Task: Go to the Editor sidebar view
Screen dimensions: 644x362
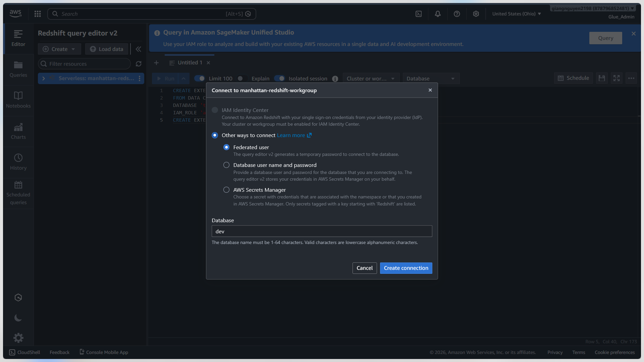Action: click(x=18, y=39)
